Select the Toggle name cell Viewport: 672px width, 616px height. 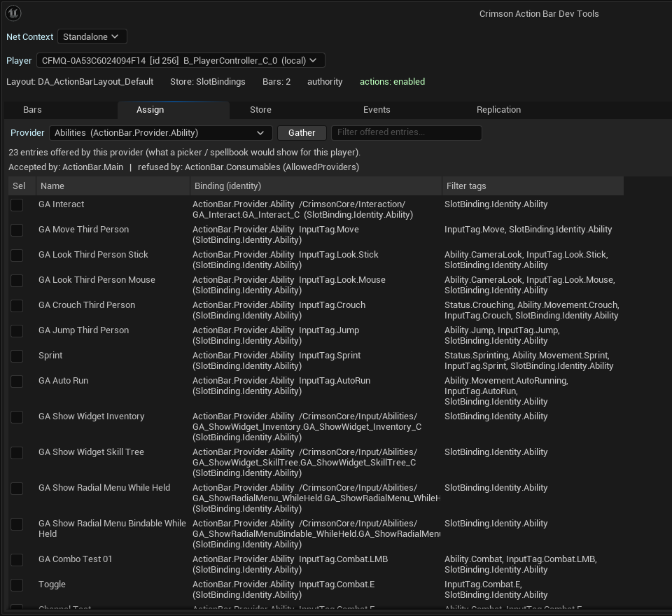52,584
